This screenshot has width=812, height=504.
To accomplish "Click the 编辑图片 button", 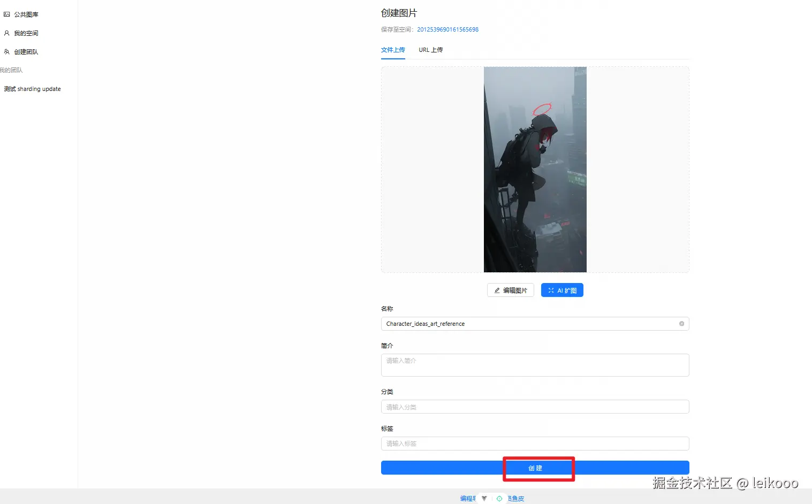I will (x=511, y=291).
